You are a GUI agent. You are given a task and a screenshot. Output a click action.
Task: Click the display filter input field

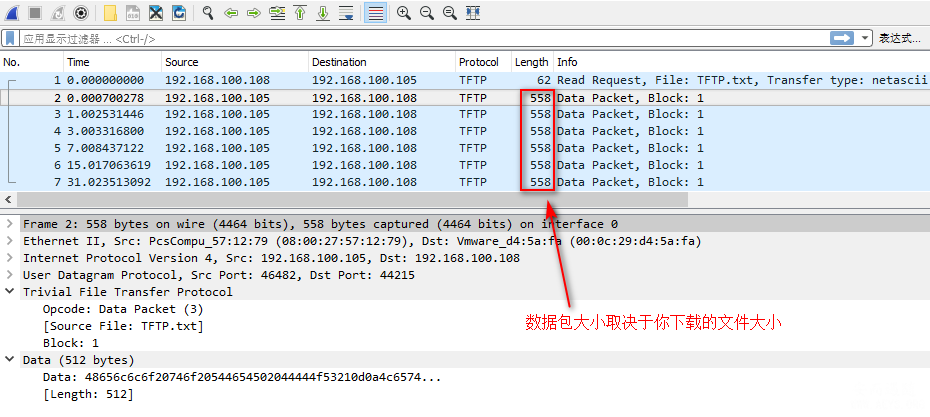[400, 38]
